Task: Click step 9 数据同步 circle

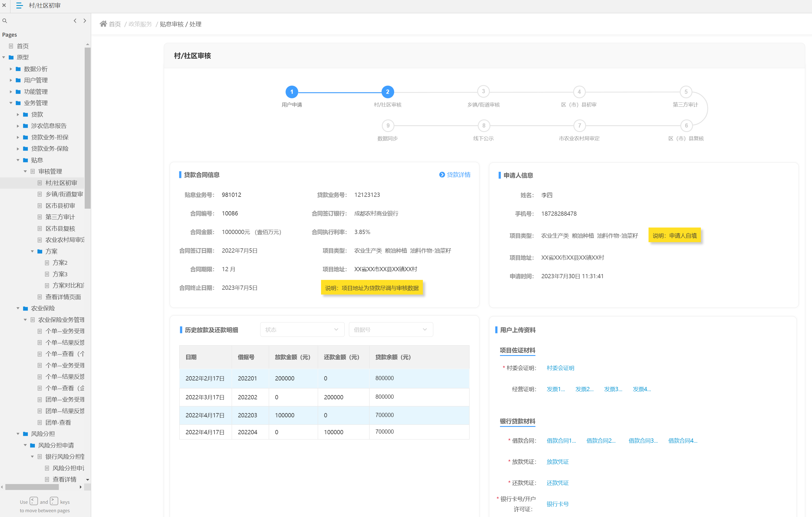Action: [x=388, y=126]
